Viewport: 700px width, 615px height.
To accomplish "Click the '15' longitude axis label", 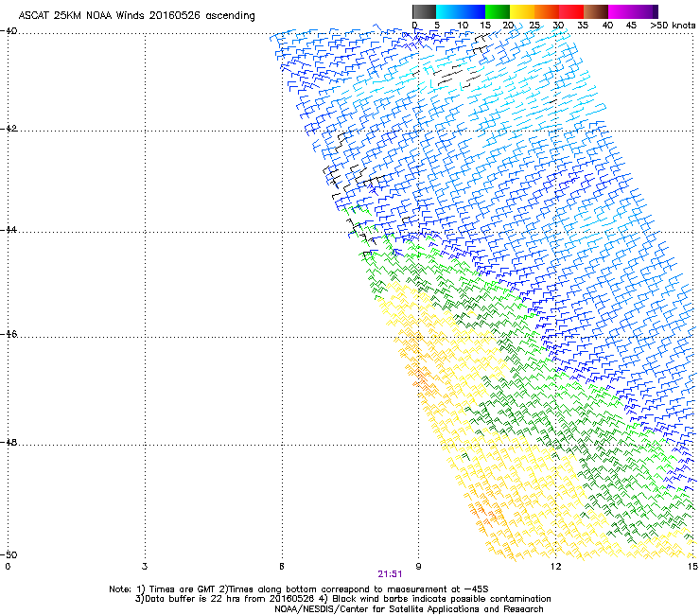I will pyautogui.click(x=692, y=567).
